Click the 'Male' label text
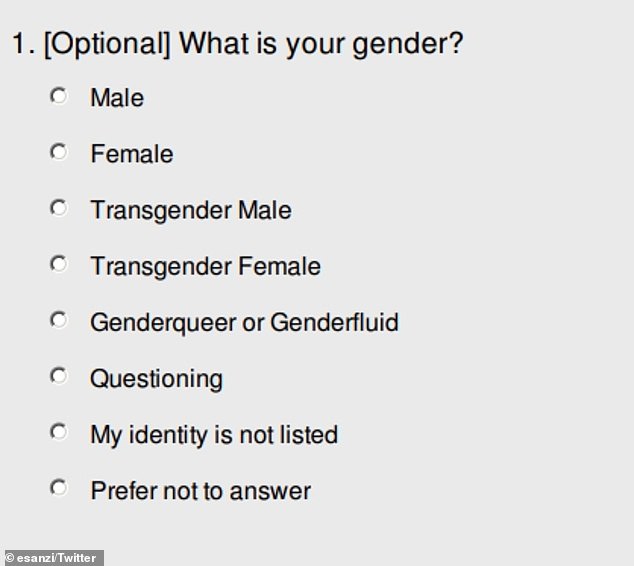This screenshot has height=566, width=634. pyautogui.click(x=117, y=98)
